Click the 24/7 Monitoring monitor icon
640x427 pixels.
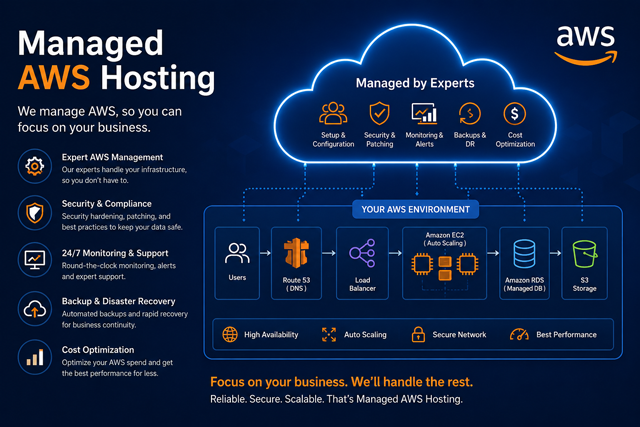coord(35,260)
